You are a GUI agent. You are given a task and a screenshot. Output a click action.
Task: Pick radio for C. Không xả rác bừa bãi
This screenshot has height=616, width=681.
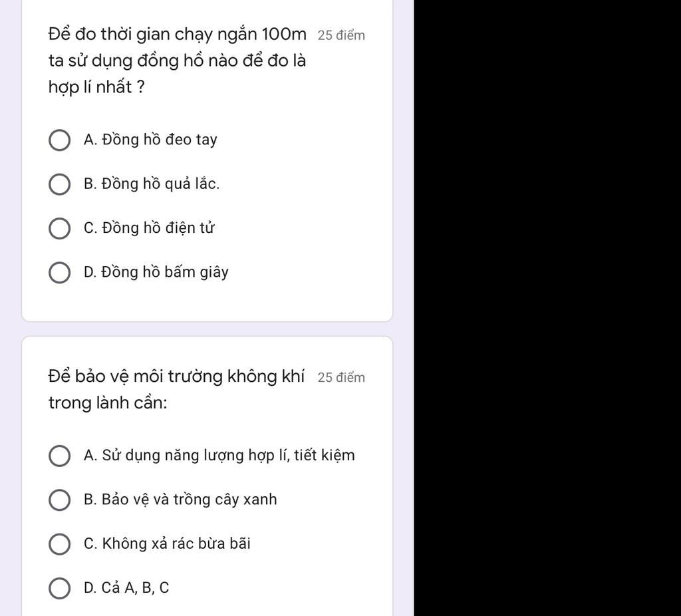point(60,544)
